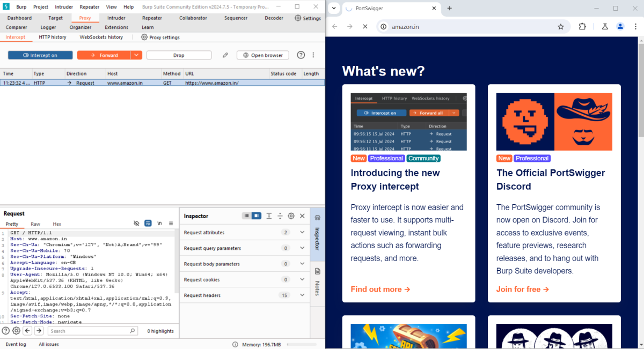Switch to HTTP history tab
Image resolution: width=644 pixels, height=349 pixels.
click(x=53, y=37)
